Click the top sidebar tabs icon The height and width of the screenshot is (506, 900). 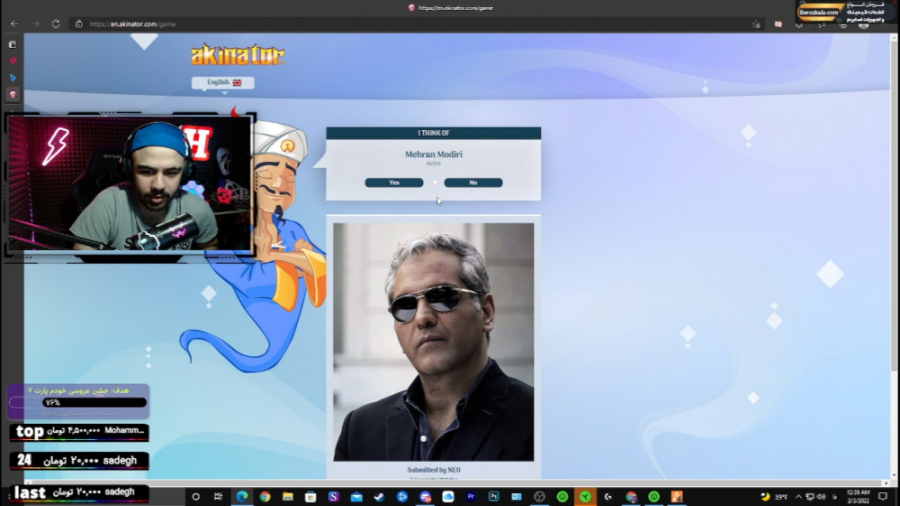12,44
